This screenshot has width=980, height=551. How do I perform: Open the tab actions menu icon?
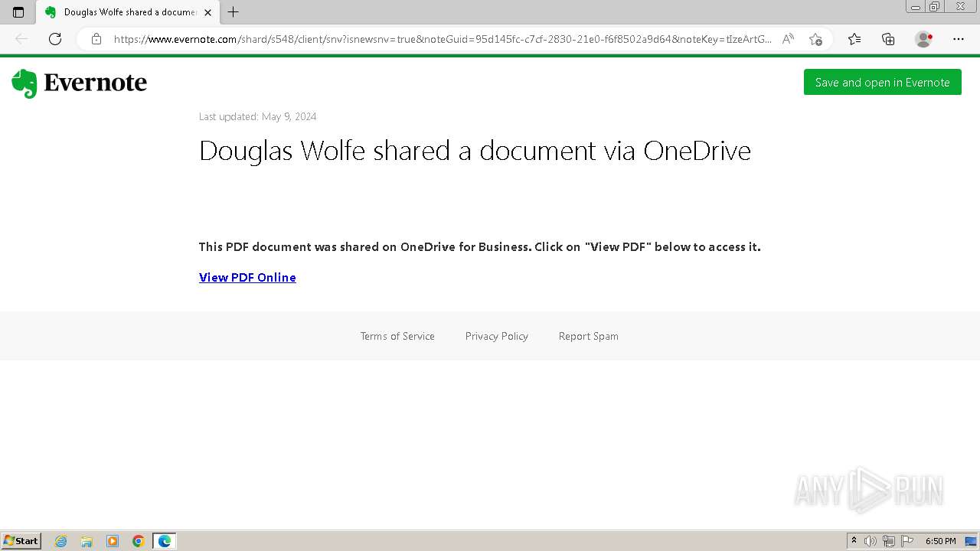point(18,12)
